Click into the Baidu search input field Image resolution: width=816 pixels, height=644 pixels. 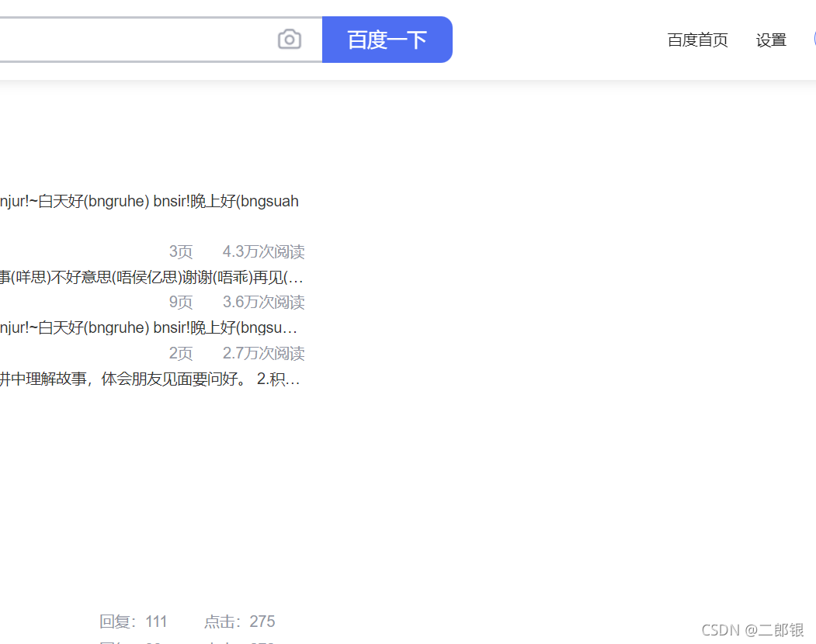[161, 40]
